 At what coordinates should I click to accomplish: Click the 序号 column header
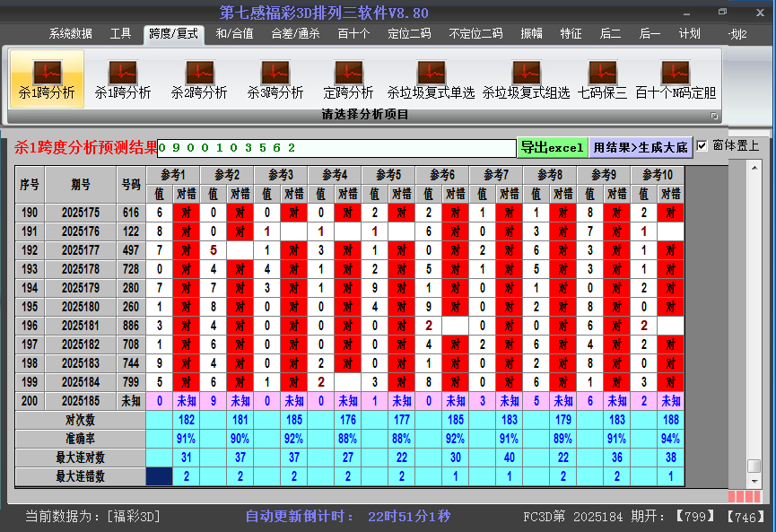click(30, 185)
